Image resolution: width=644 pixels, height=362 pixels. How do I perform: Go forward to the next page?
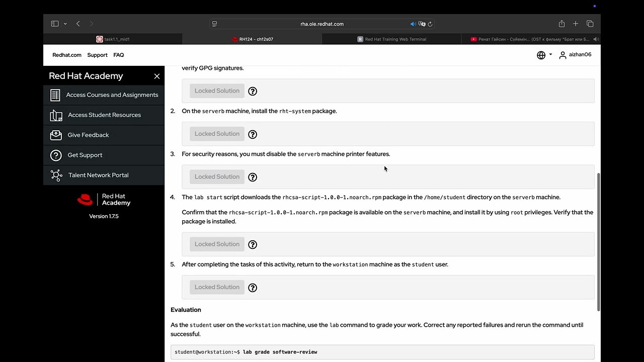[91, 24]
